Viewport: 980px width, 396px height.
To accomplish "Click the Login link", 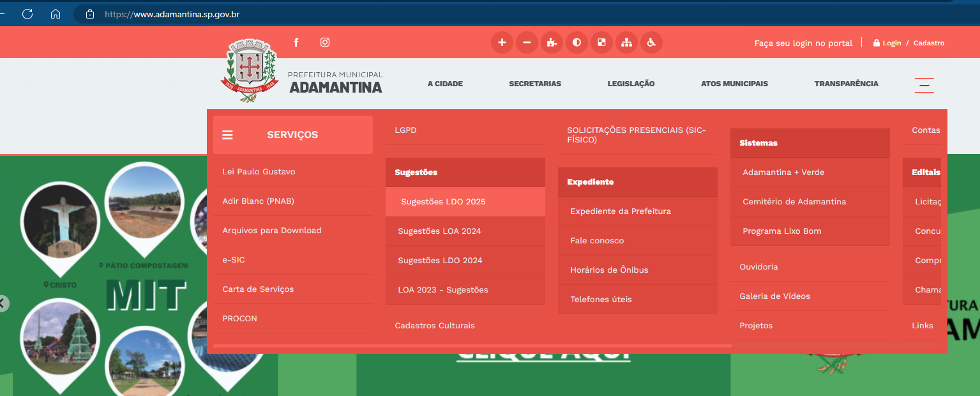I will coord(891,43).
